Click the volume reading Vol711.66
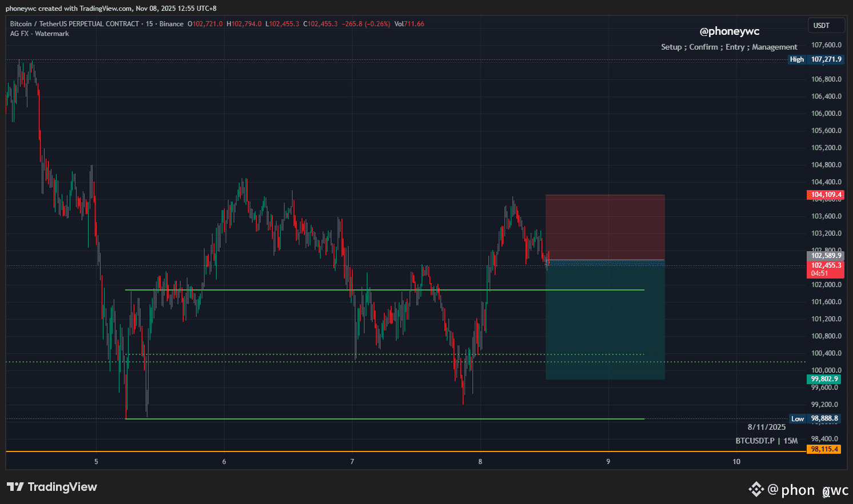853x504 pixels. click(410, 24)
